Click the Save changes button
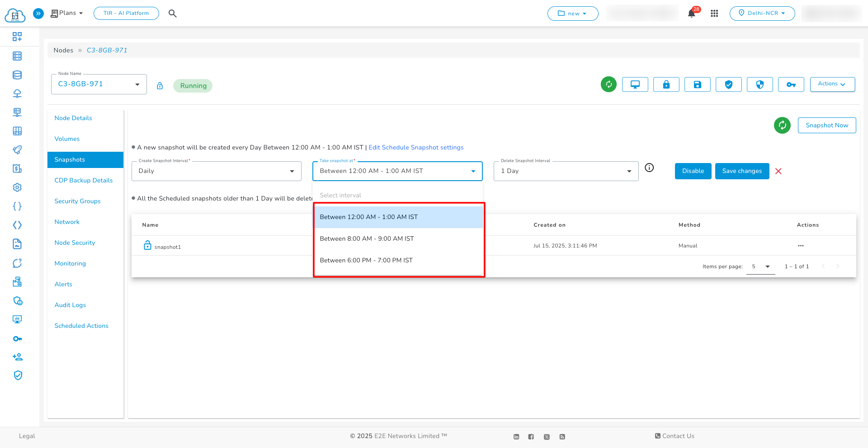The image size is (868, 448). pyautogui.click(x=742, y=171)
